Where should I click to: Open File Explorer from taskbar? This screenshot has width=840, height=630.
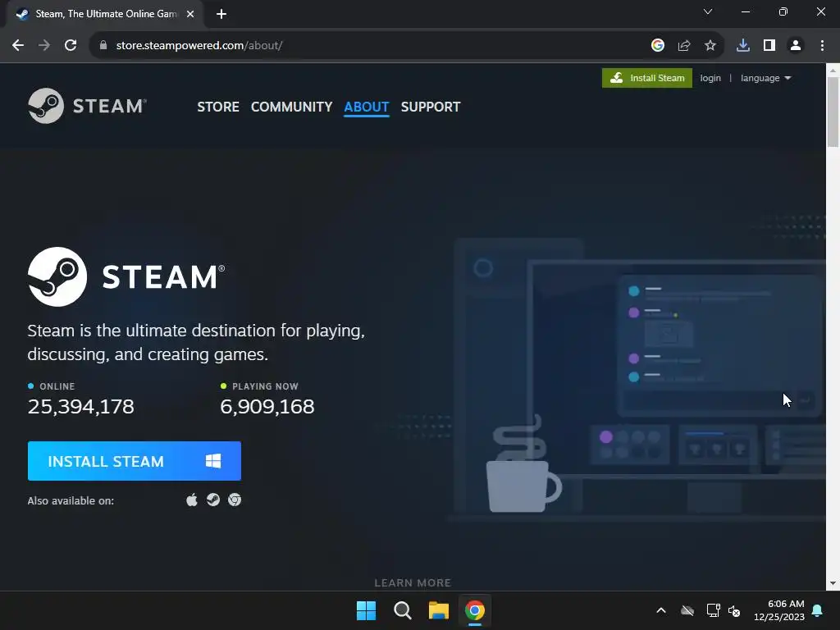point(439,610)
